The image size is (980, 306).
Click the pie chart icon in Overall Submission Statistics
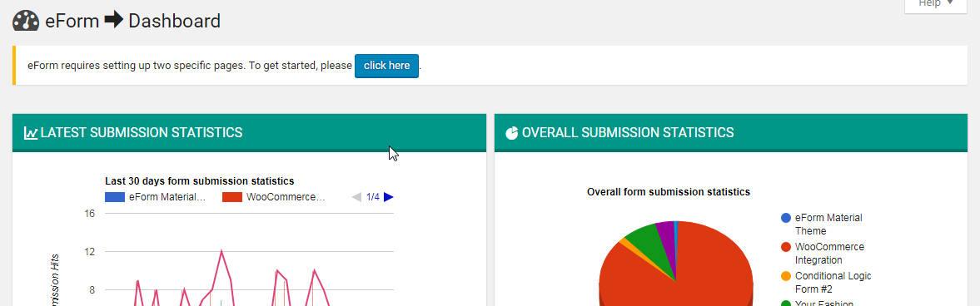(511, 132)
